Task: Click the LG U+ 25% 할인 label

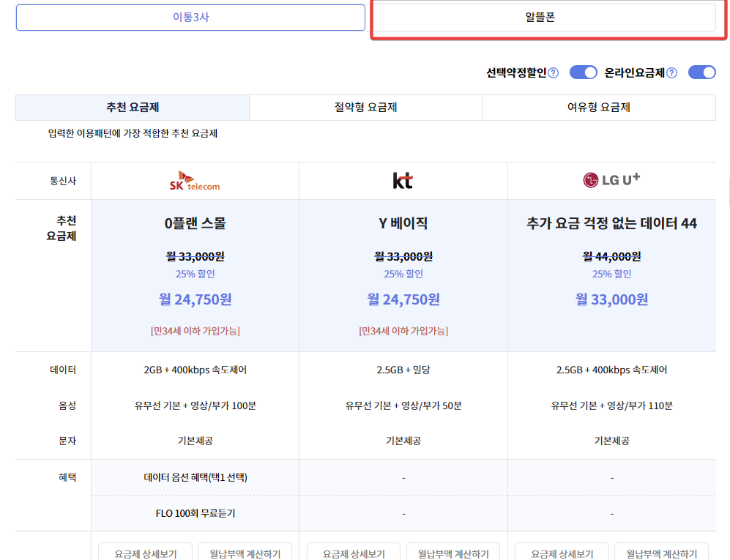Action: click(611, 275)
